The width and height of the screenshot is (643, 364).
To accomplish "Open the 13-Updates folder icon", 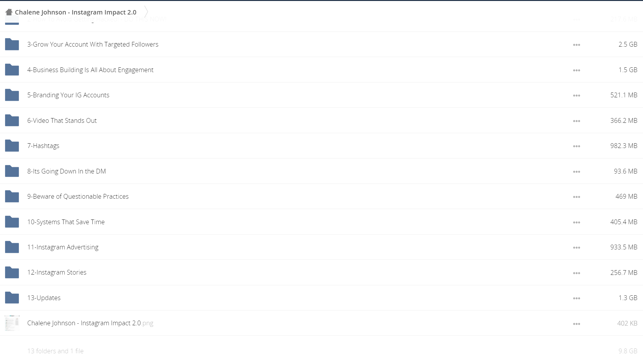I will coord(12,298).
